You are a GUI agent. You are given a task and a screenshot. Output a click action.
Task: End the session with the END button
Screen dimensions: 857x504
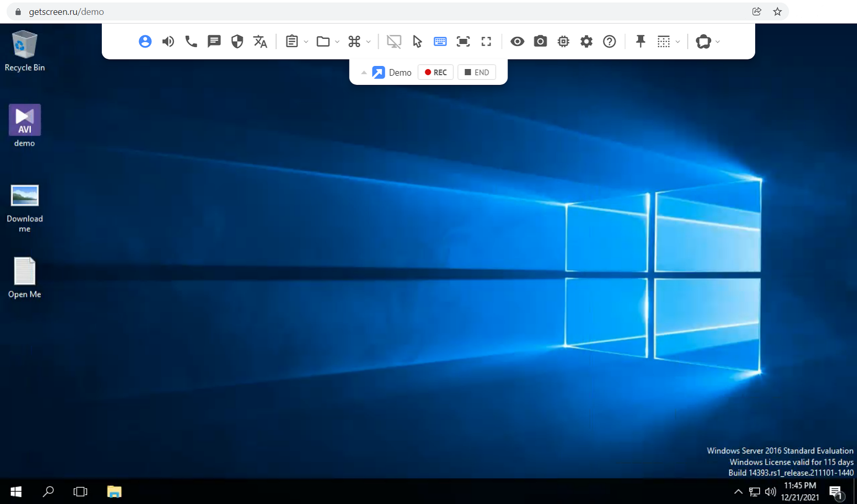coord(477,72)
